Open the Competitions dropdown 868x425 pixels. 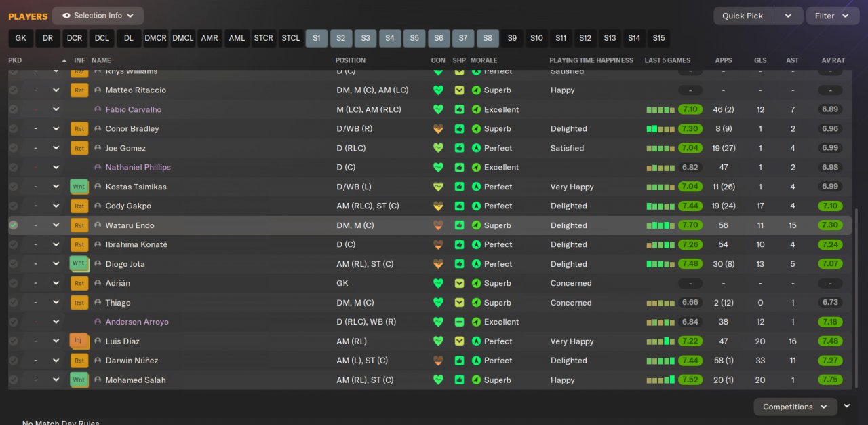[795, 407]
